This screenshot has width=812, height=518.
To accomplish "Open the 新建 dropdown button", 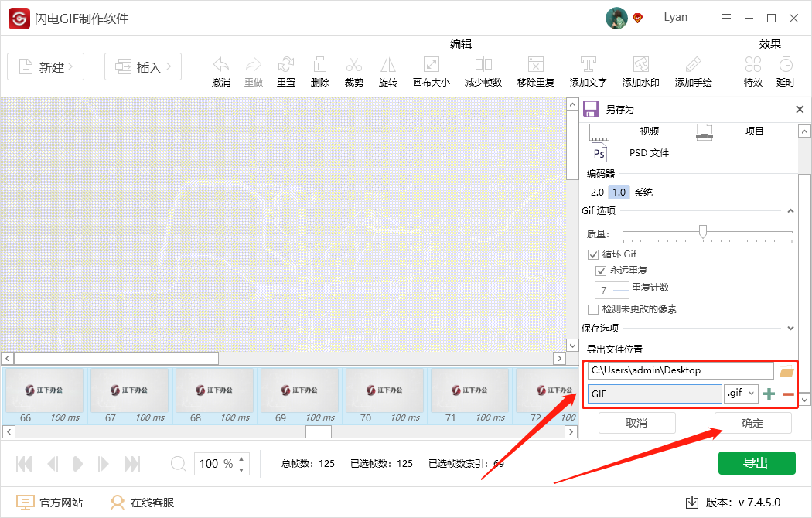I will coord(46,66).
